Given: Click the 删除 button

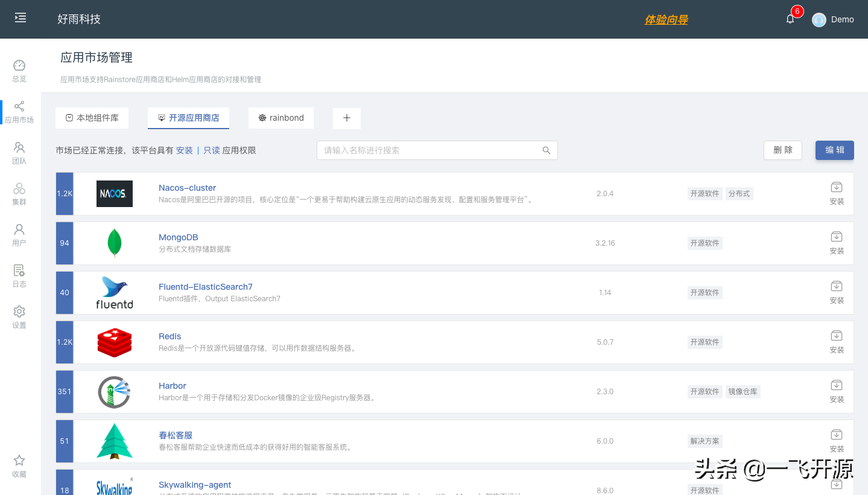Looking at the screenshot, I should tap(782, 150).
